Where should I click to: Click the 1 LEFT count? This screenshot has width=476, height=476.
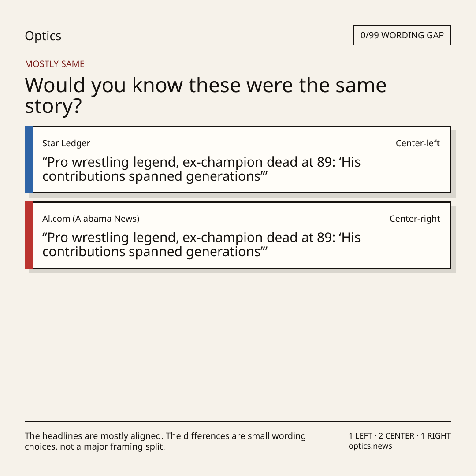coord(361,436)
